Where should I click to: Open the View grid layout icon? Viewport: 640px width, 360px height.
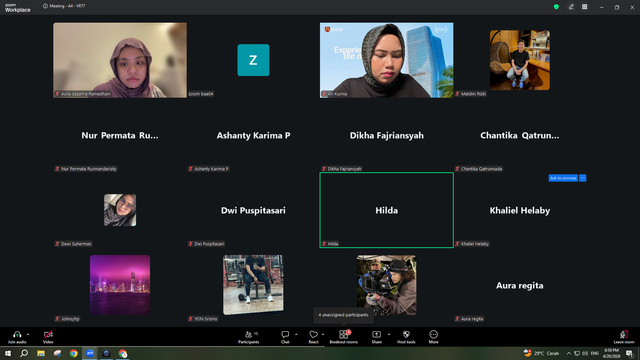point(584,7)
